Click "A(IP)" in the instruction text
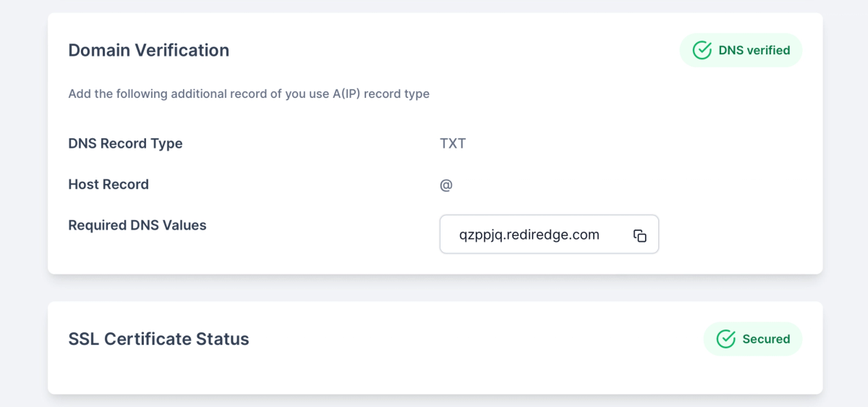868x407 pixels. pos(346,93)
